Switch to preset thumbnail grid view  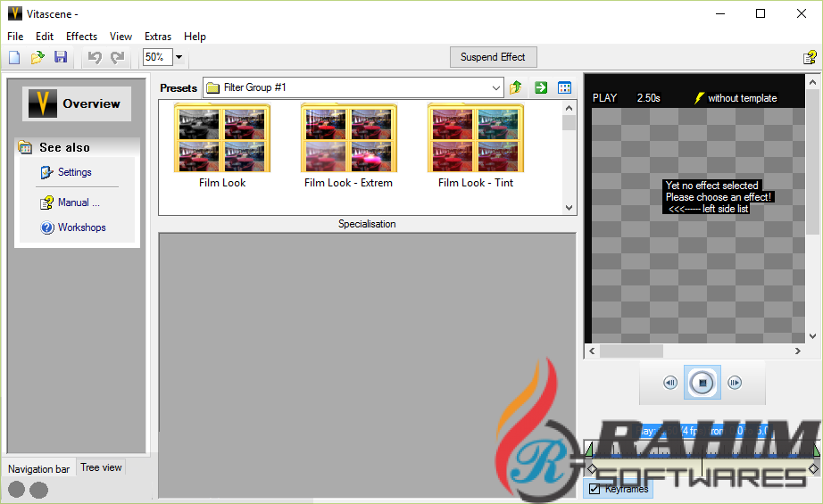[565, 87]
